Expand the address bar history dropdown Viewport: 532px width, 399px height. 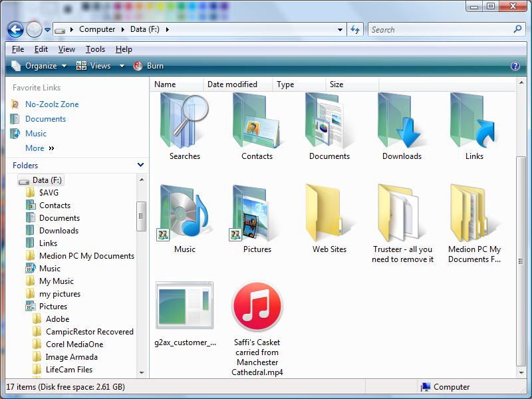pyautogui.click(x=340, y=29)
